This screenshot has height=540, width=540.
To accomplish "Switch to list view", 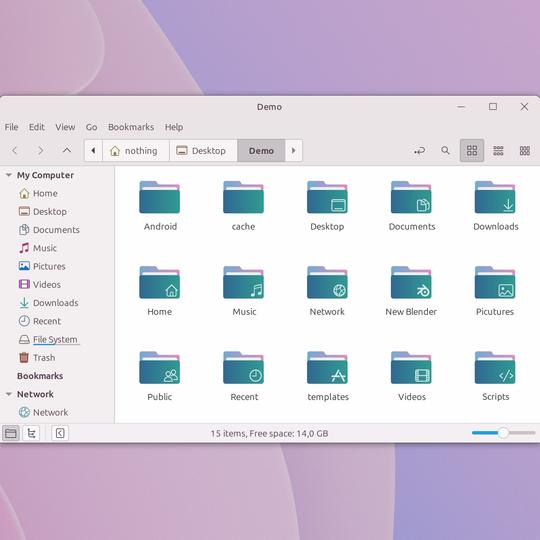I will point(498,150).
